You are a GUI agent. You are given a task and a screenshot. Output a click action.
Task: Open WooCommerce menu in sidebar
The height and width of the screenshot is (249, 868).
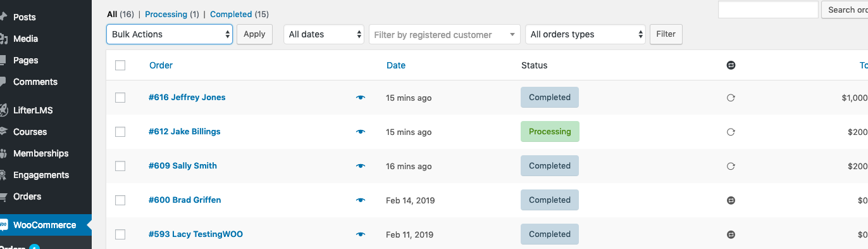46,225
